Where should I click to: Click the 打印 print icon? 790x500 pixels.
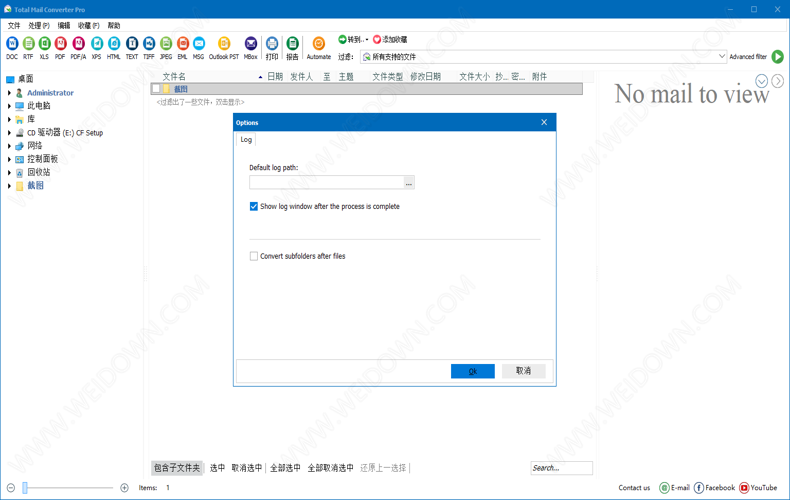(x=272, y=44)
